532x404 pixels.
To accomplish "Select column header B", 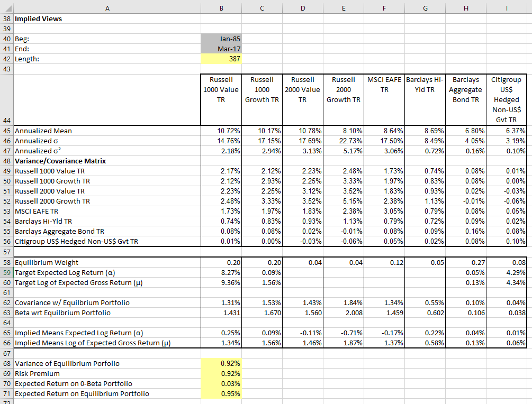I will 221,8.
